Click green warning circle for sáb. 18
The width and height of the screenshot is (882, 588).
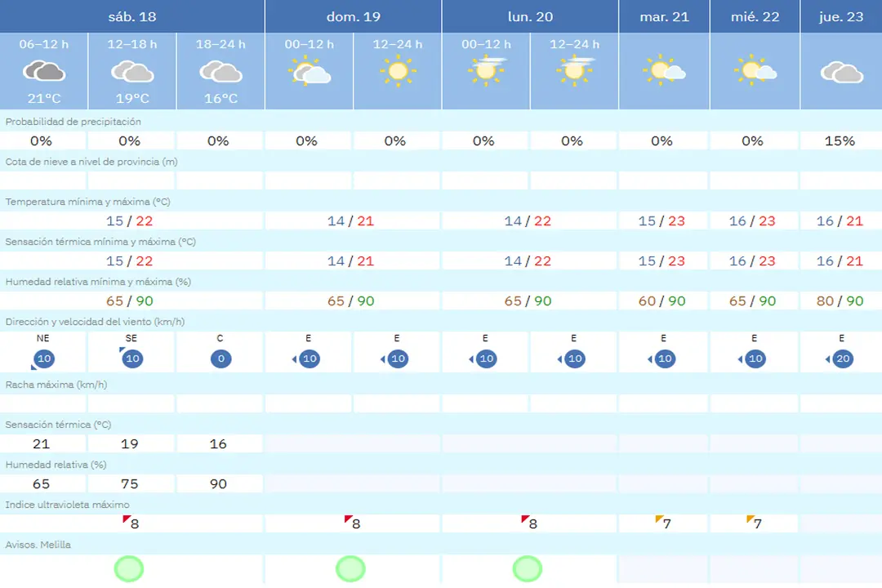tap(129, 569)
